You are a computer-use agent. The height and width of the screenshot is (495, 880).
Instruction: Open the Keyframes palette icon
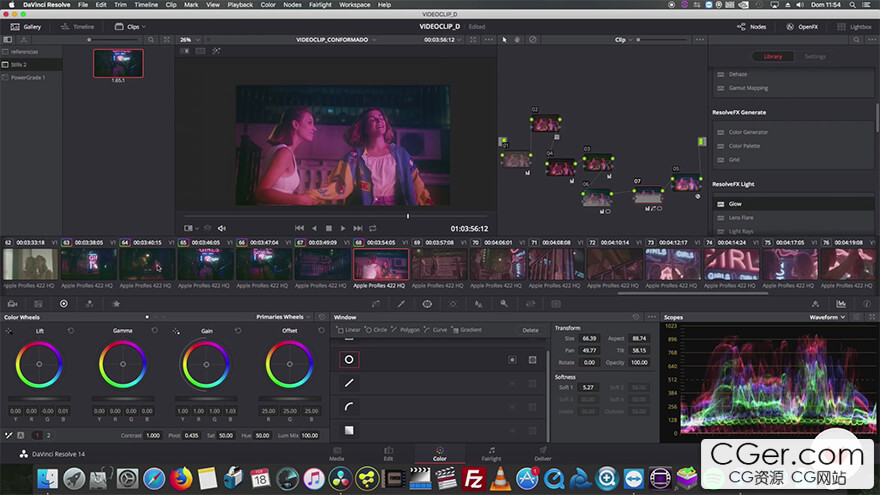point(815,304)
